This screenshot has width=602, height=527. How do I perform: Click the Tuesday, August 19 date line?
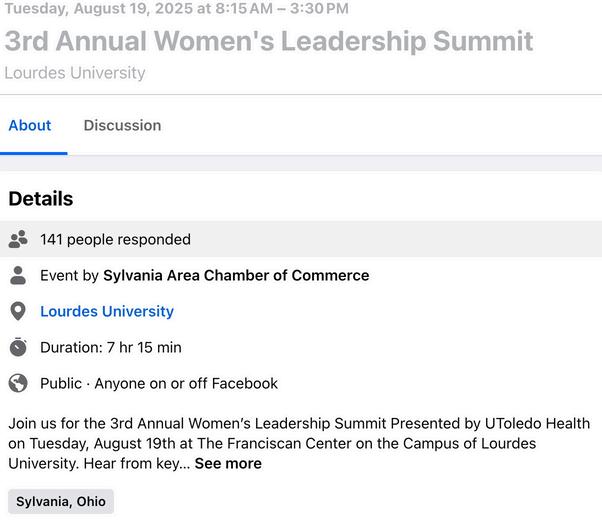(177, 9)
